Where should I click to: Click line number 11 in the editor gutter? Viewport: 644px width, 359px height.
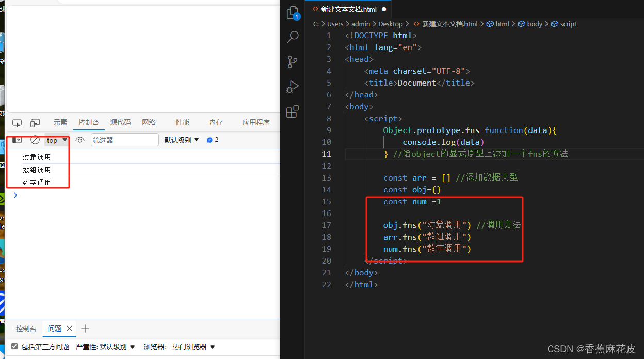point(326,154)
